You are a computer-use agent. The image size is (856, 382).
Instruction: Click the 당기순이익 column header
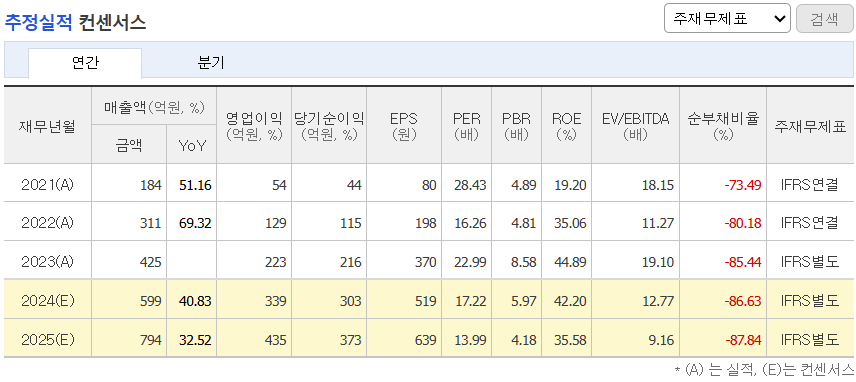point(329,126)
